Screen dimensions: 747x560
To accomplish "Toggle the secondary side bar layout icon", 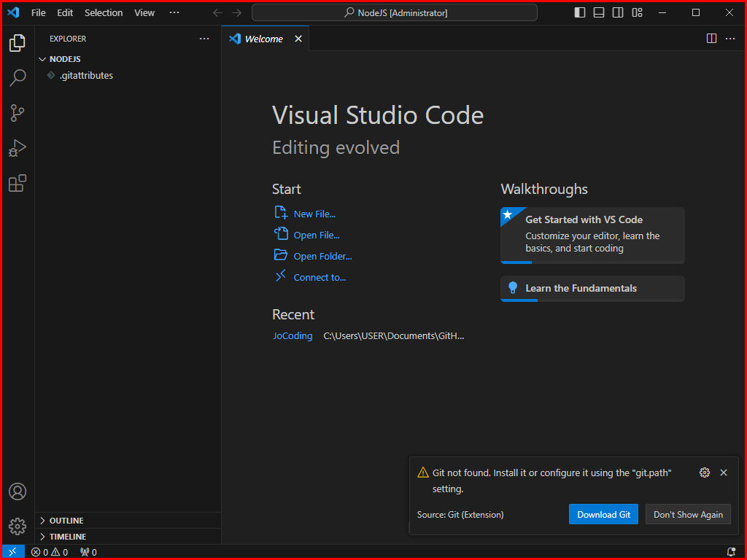I will pyautogui.click(x=618, y=12).
